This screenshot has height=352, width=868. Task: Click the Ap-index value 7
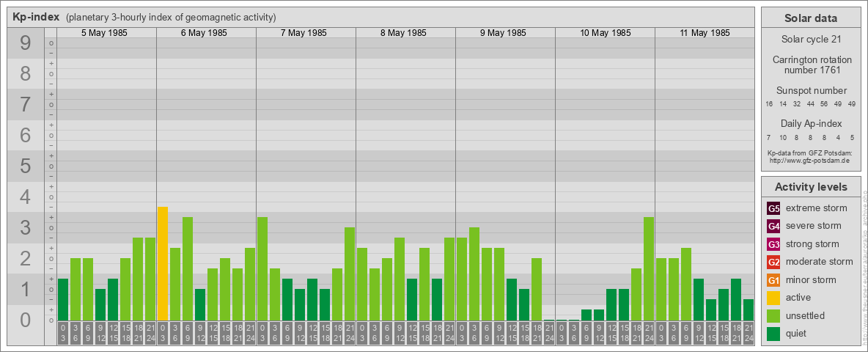pos(770,137)
